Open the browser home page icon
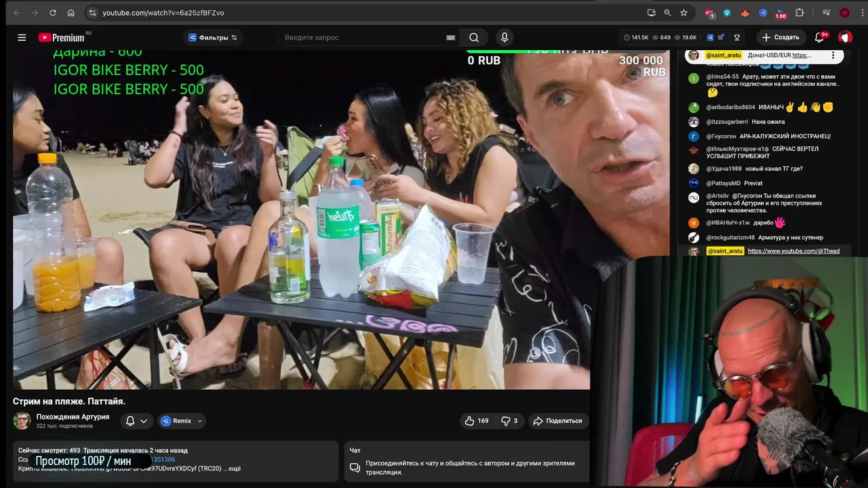The height and width of the screenshot is (488, 868). (71, 12)
